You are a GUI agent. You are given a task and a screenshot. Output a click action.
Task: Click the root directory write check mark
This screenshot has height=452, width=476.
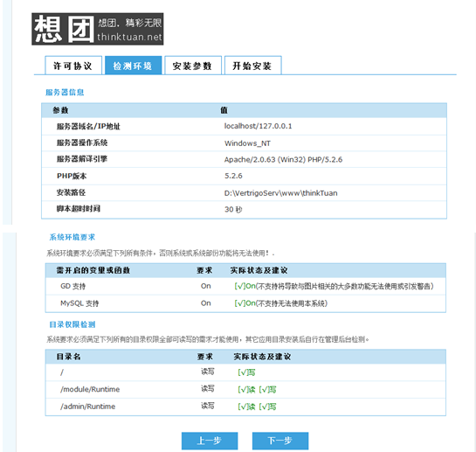coord(246,372)
